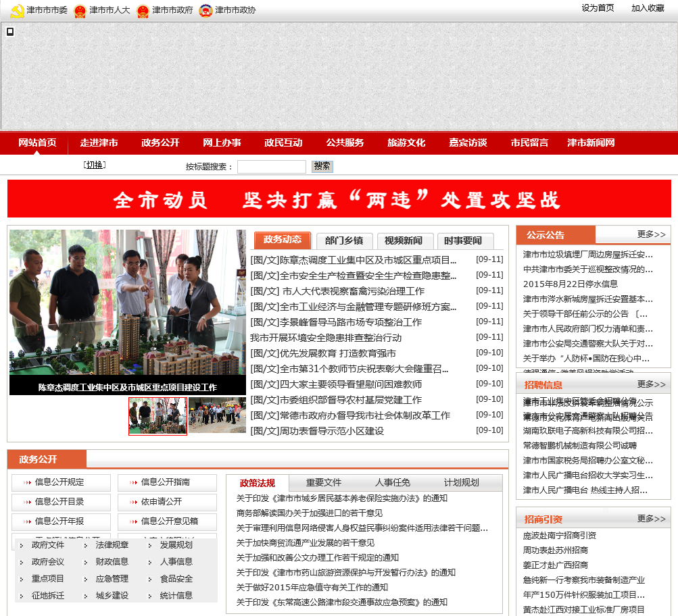
Task: Open 关于做好2015年应急值守有关工作的通知
Action: (x=312, y=588)
